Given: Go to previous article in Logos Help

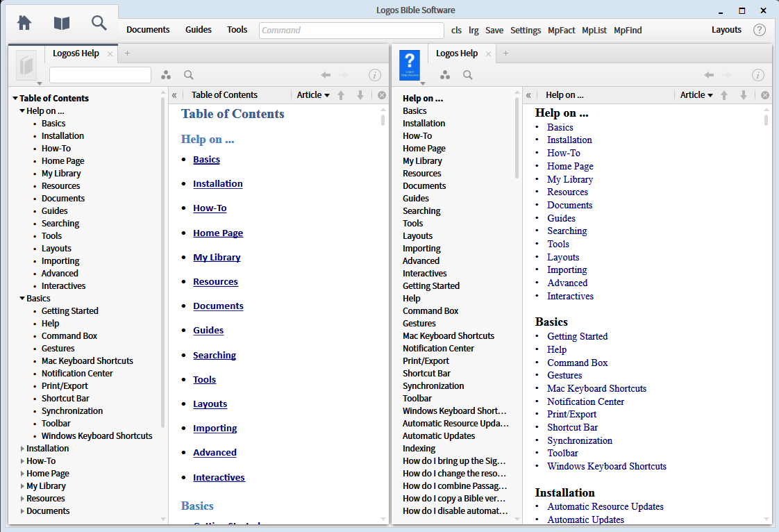Looking at the screenshot, I should 724,95.
